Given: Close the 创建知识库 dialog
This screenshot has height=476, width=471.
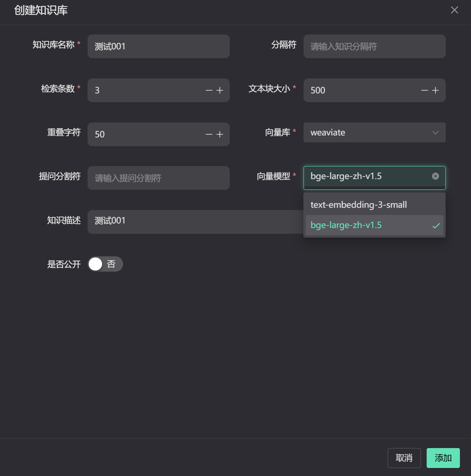Looking at the screenshot, I should click(455, 10).
